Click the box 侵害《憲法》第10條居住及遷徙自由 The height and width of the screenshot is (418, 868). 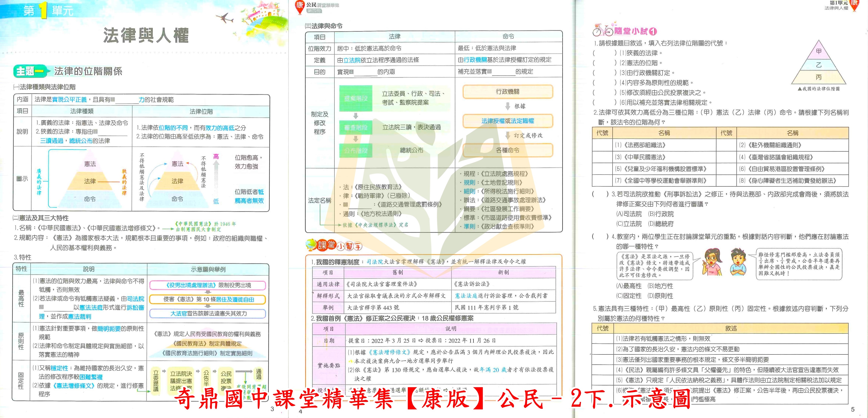(208, 299)
